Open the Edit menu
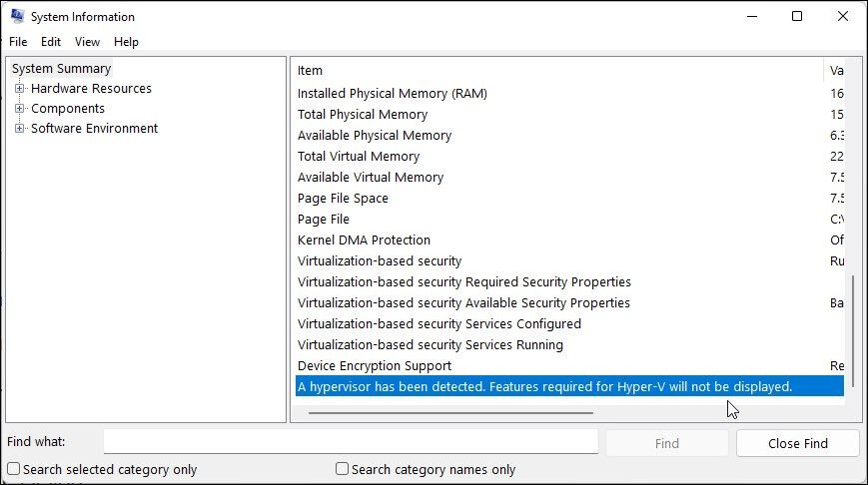The width and height of the screenshot is (868, 485). click(51, 42)
